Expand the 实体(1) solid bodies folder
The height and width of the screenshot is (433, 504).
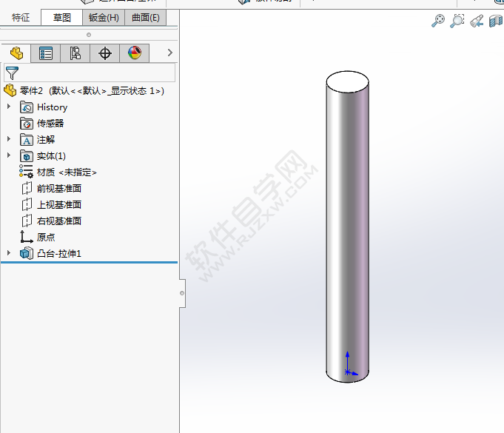[9, 155]
